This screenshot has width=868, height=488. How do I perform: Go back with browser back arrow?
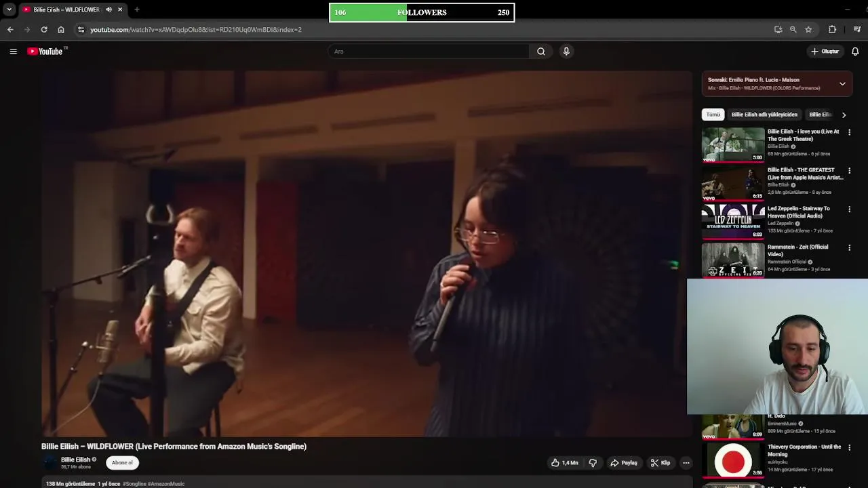point(10,30)
